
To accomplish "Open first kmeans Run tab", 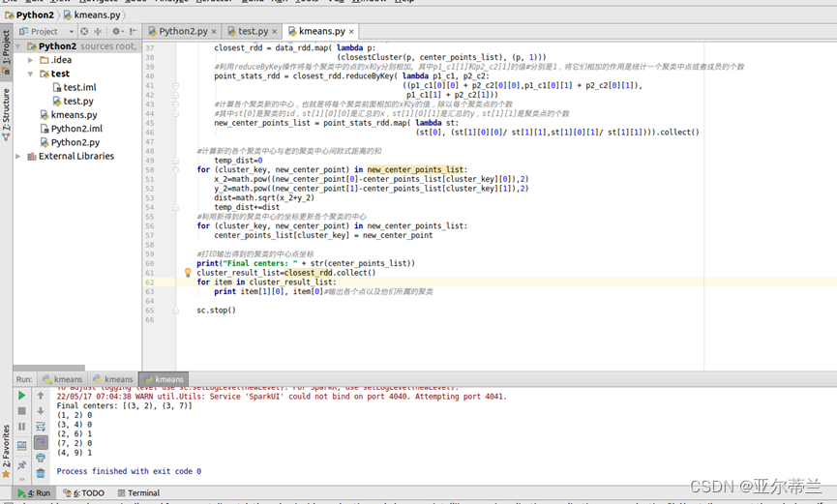I will coord(63,379).
